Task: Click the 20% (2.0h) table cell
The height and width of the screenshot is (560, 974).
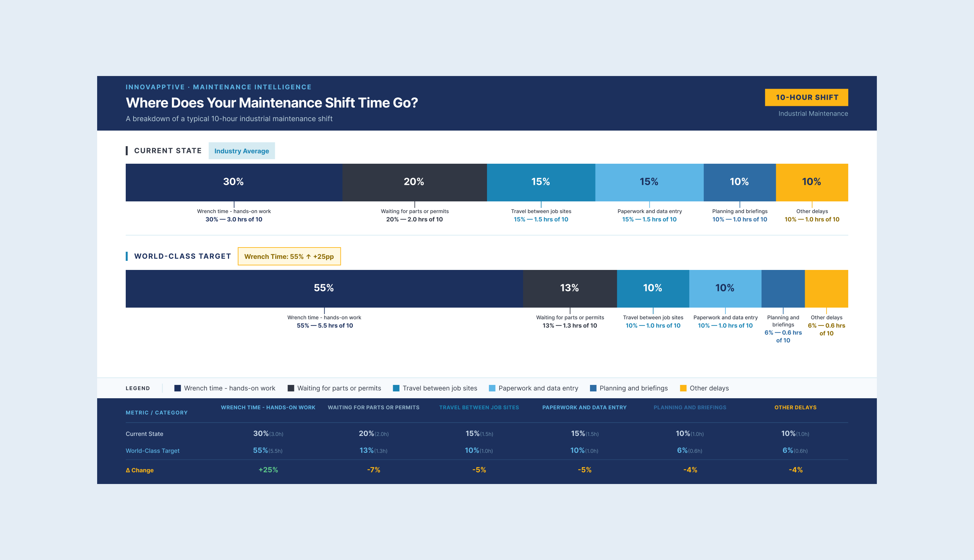Action: click(374, 433)
